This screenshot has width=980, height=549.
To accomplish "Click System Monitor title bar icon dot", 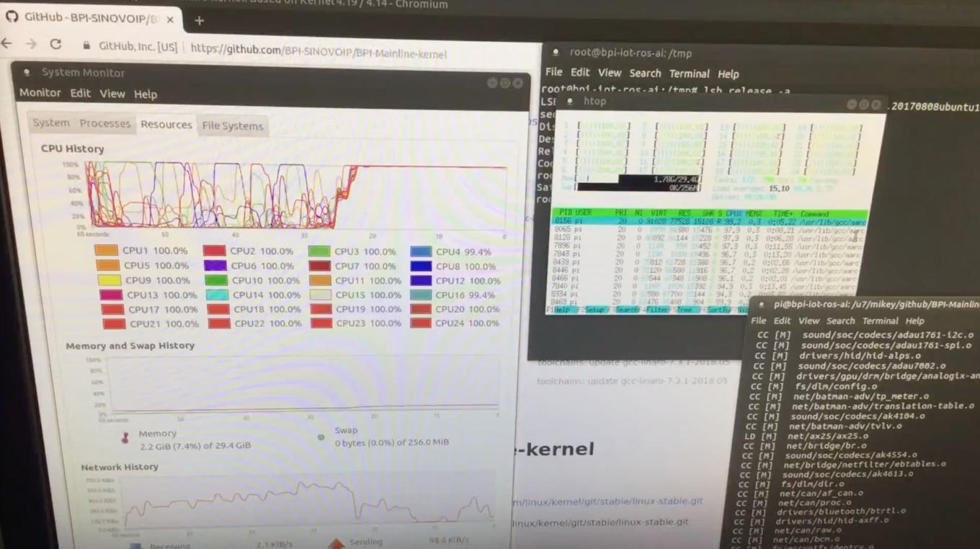I will tap(27, 72).
